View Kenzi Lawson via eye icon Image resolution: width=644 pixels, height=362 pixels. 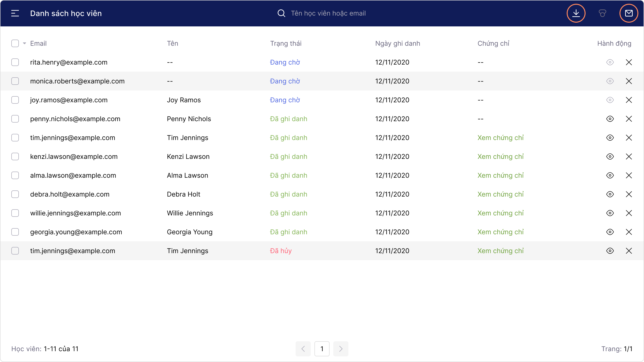[610, 156]
